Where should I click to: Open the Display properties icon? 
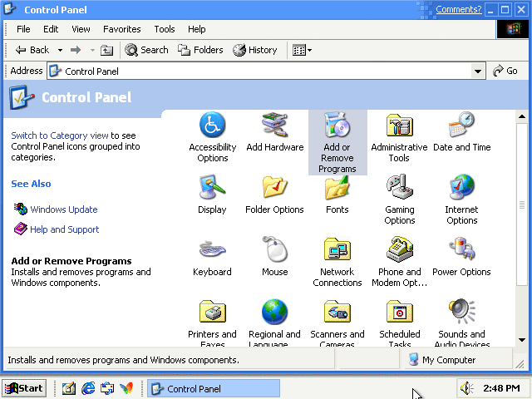212,189
